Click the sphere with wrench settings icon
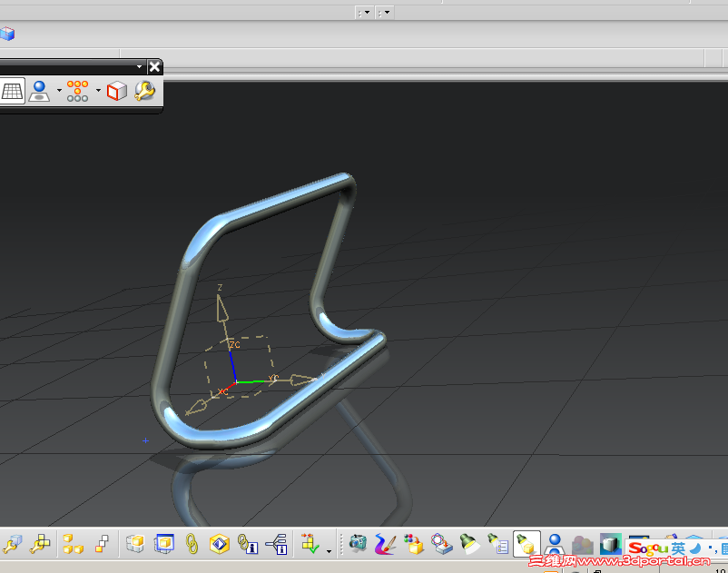 click(145, 91)
